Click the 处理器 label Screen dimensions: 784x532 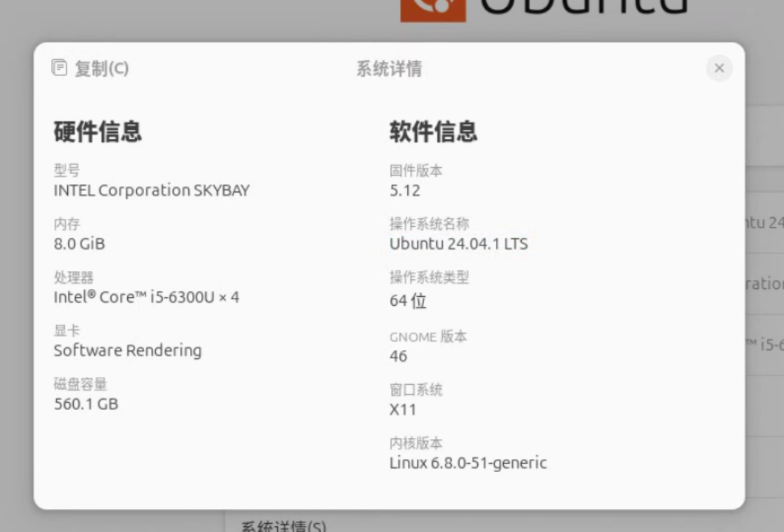(x=73, y=277)
